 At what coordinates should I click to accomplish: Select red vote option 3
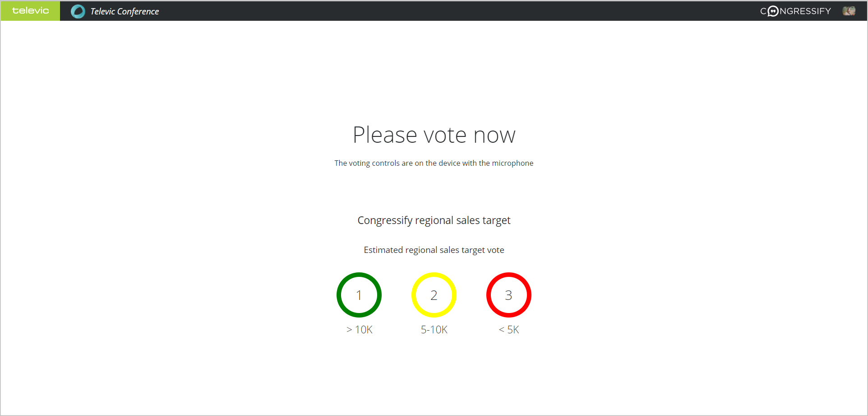509,295
